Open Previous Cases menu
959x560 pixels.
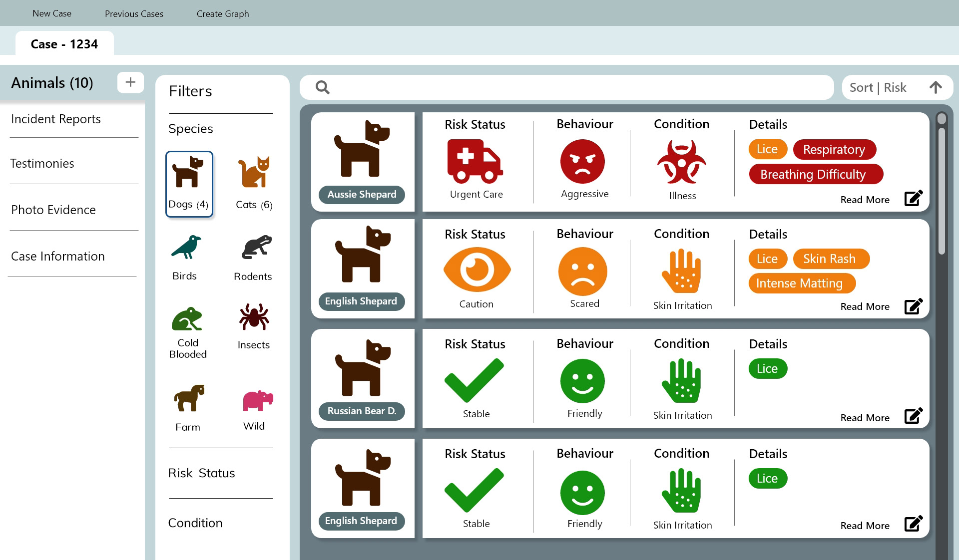[134, 13]
